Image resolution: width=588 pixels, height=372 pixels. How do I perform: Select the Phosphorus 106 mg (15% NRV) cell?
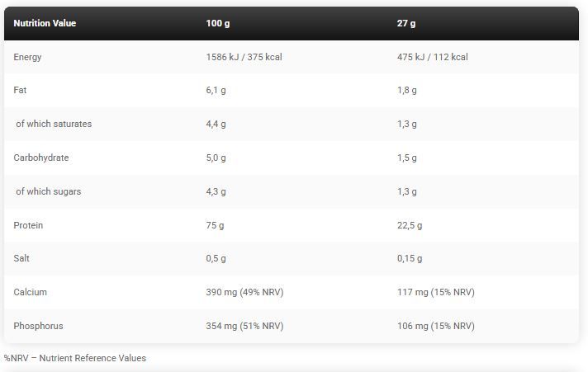[x=436, y=326]
